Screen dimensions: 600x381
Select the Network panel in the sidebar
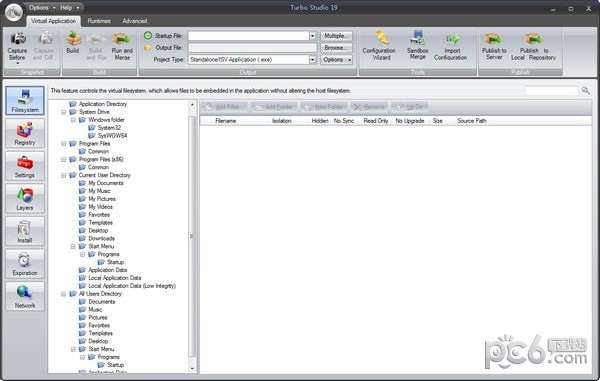25,296
